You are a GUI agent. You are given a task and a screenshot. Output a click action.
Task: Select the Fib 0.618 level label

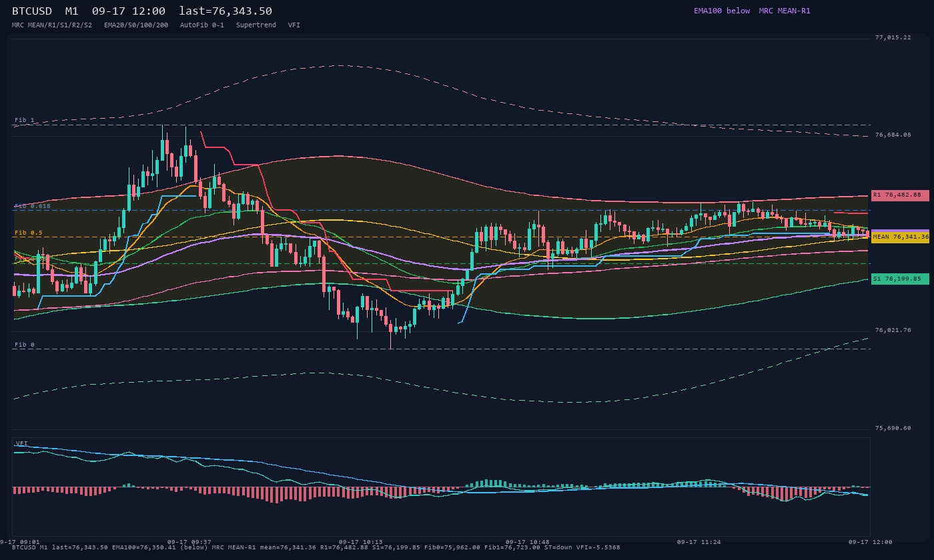33,206
